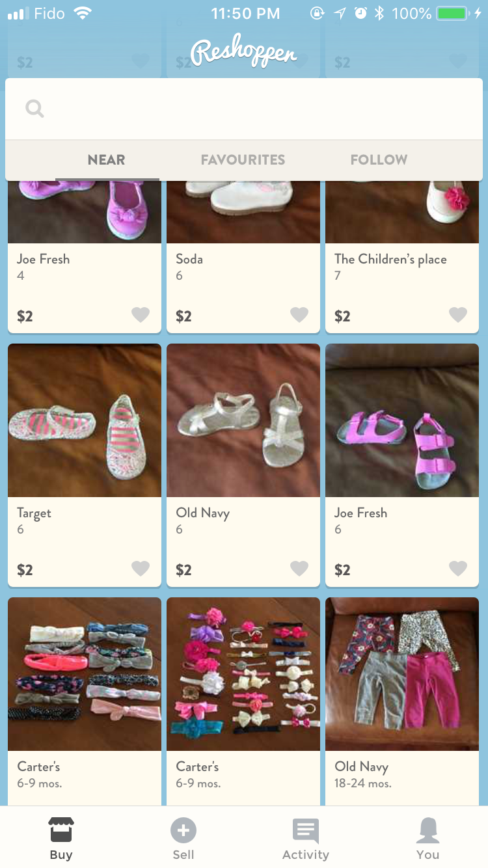Favourite the Old Navy silver sandals
This screenshot has height=868, width=488.
coord(299,569)
